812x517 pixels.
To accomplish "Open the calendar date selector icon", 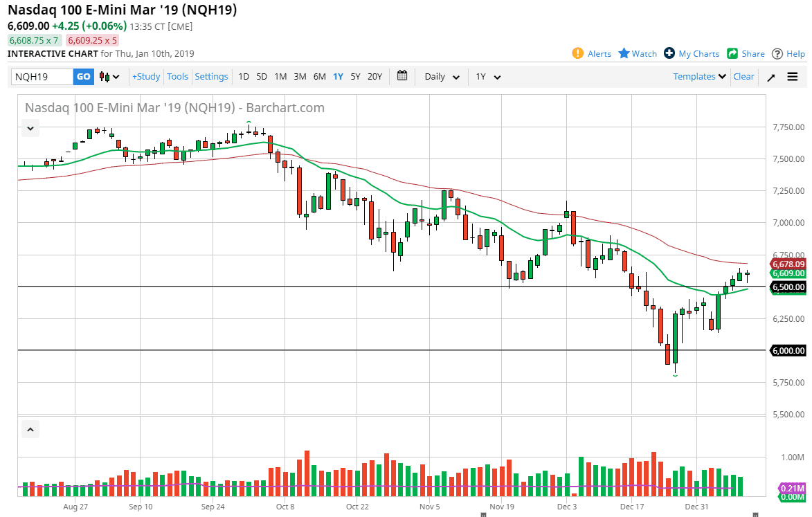I will click(402, 76).
